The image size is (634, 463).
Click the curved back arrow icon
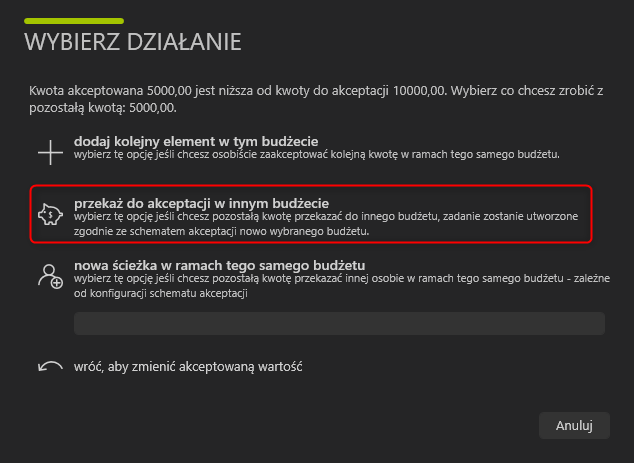point(51,366)
